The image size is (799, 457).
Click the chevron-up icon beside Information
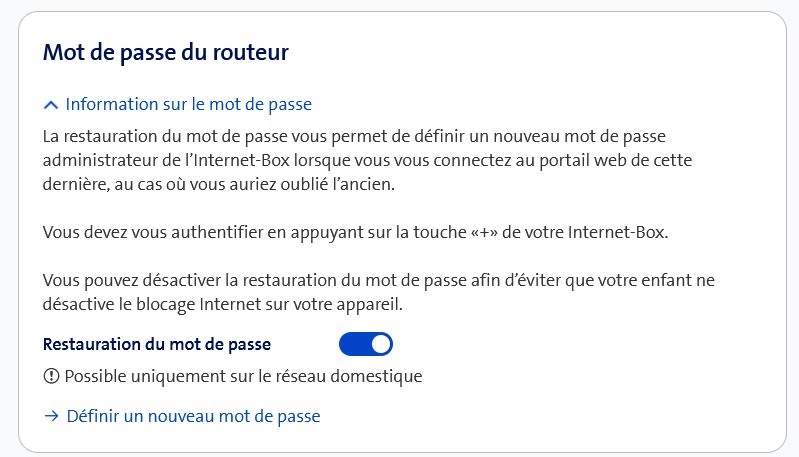tap(51, 105)
